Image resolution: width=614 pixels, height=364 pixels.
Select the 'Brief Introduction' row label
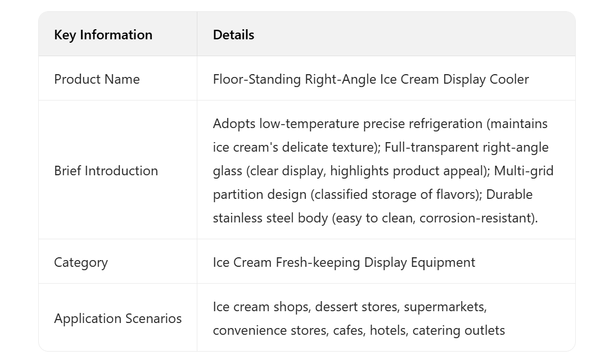106,171
